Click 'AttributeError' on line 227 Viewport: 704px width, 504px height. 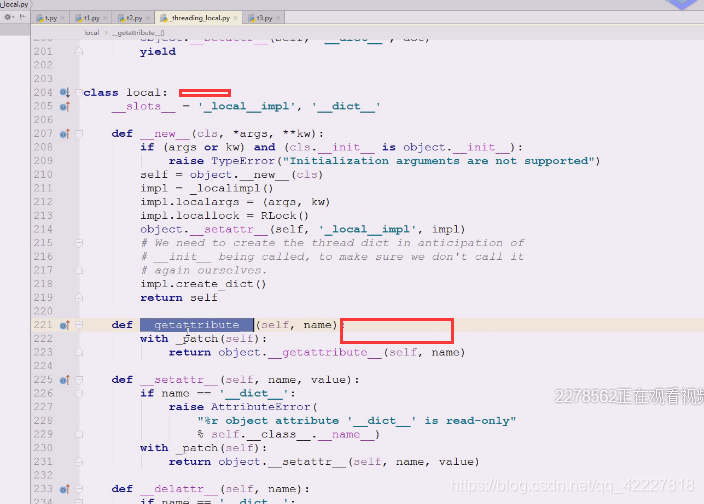[261, 407]
